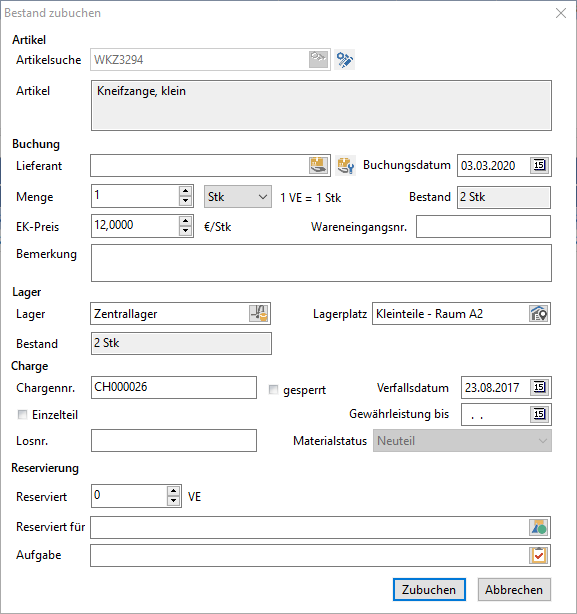This screenshot has width=577, height=614.
Task: Enable the Einzelteil checkbox
Action: (22, 414)
